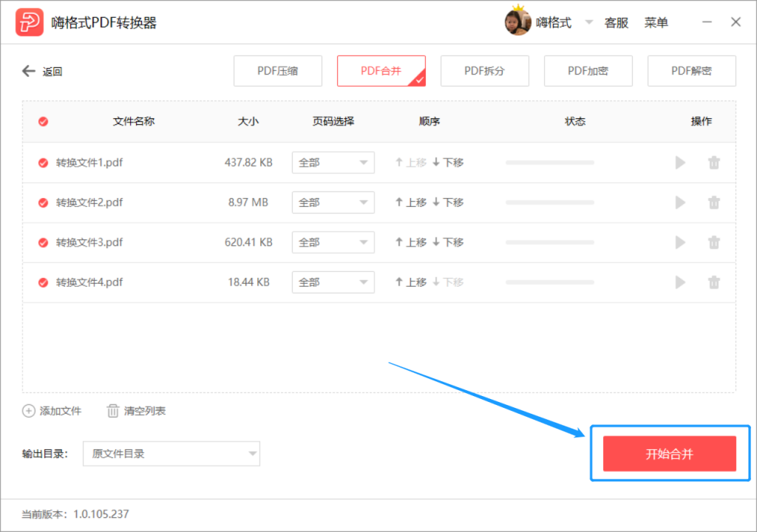Click the file name 转换文件3.pdf
Viewport: 757px width, 532px height.
tap(89, 242)
